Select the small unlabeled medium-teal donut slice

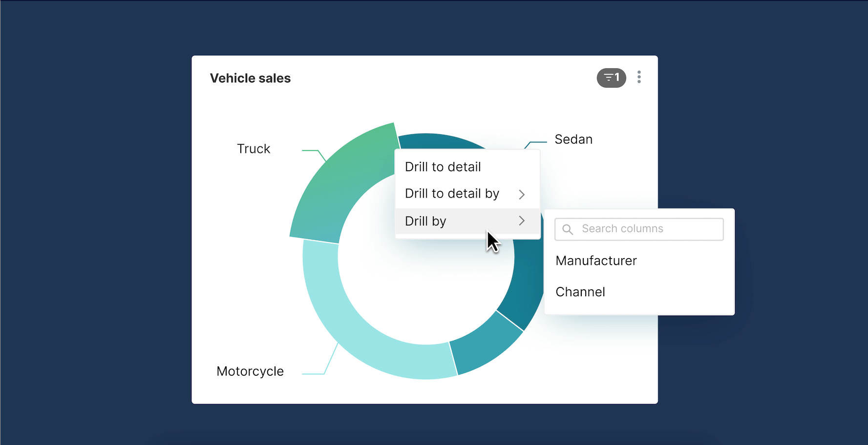click(484, 346)
